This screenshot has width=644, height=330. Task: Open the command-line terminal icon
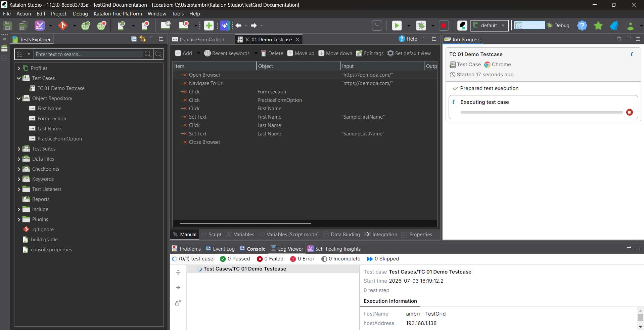coord(377,26)
